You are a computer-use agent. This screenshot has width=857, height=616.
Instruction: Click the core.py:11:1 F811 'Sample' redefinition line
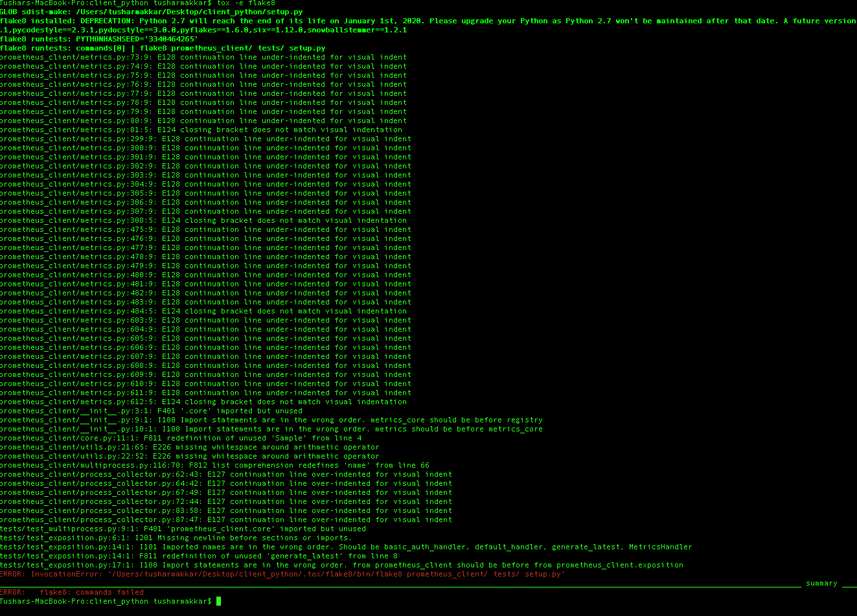click(x=181, y=439)
